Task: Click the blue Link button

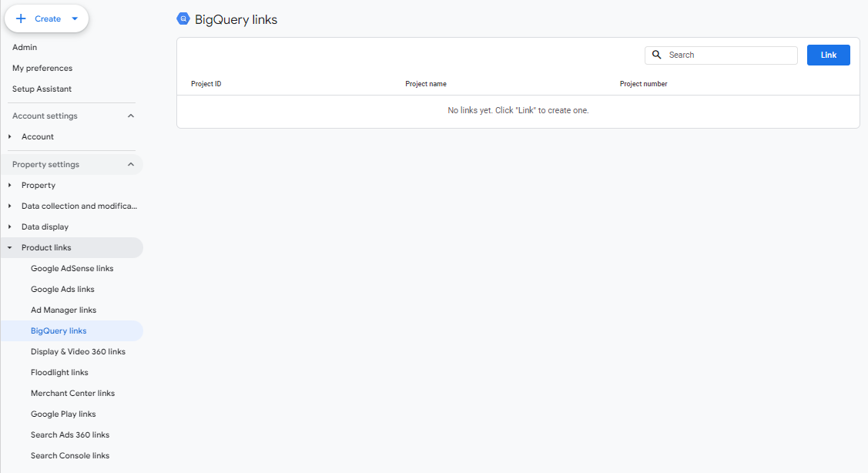Action: click(x=828, y=55)
